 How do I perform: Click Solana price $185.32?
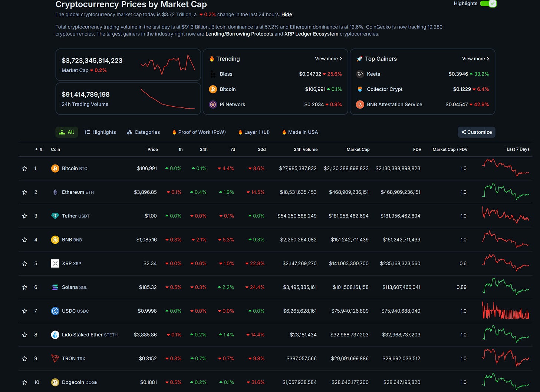(x=148, y=287)
